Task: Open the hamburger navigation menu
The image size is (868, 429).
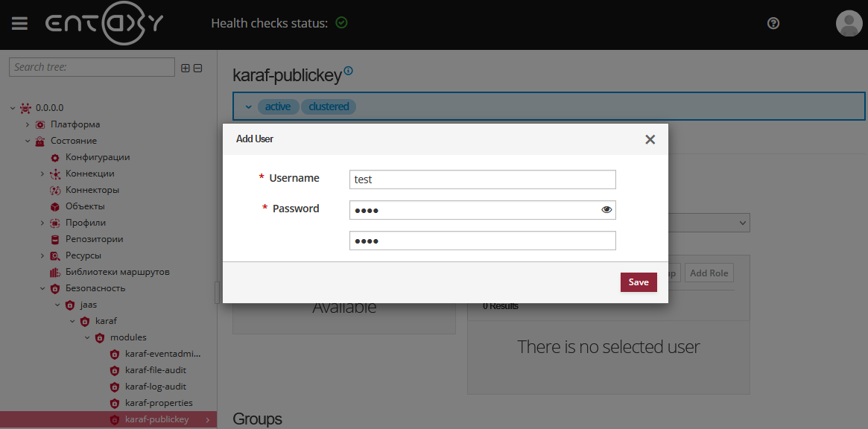Action: [x=19, y=22]
